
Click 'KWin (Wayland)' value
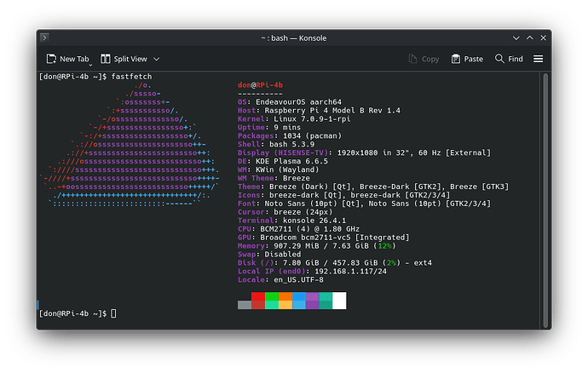pos(287,169)
